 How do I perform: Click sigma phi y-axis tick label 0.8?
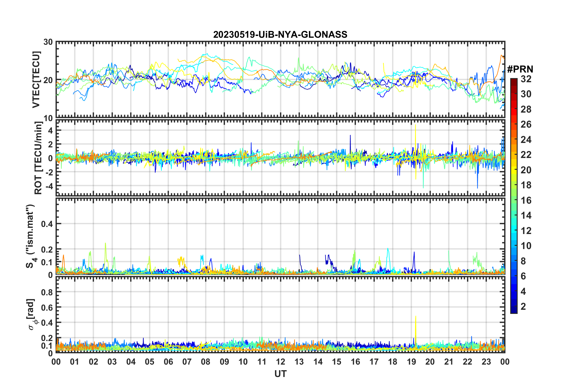pyautogui.click(x=47, y=292)
